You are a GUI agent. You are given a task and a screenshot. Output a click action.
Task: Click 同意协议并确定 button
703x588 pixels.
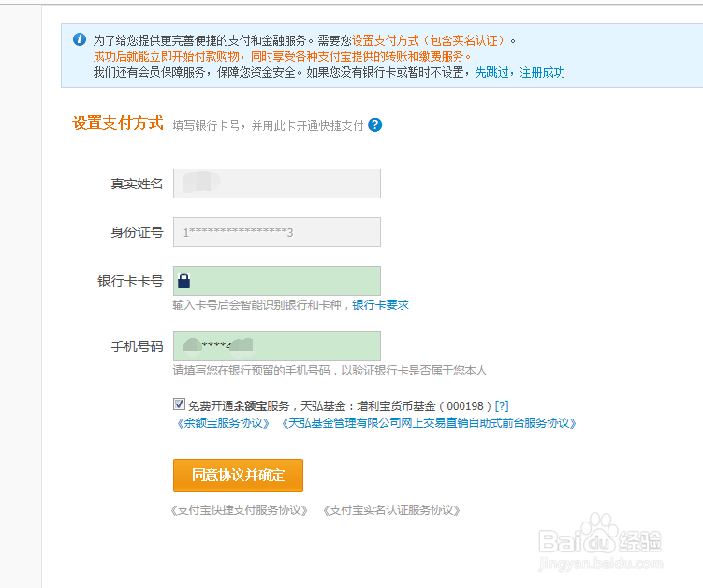tap(238, 475)
